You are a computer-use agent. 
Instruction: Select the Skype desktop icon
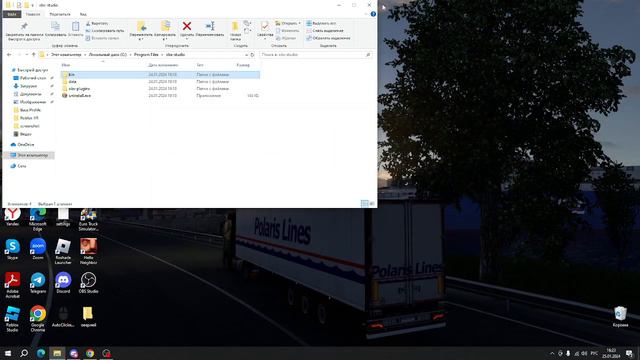coord(12,249)
